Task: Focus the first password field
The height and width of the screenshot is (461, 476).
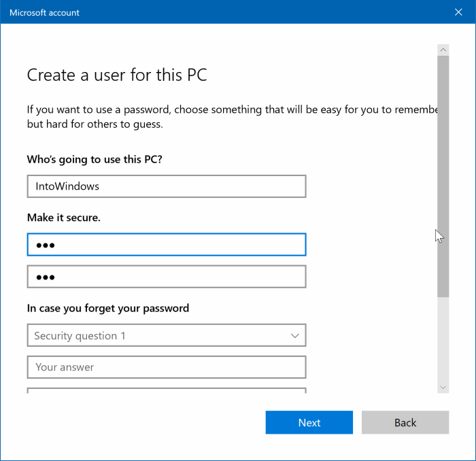Action: 167,245
